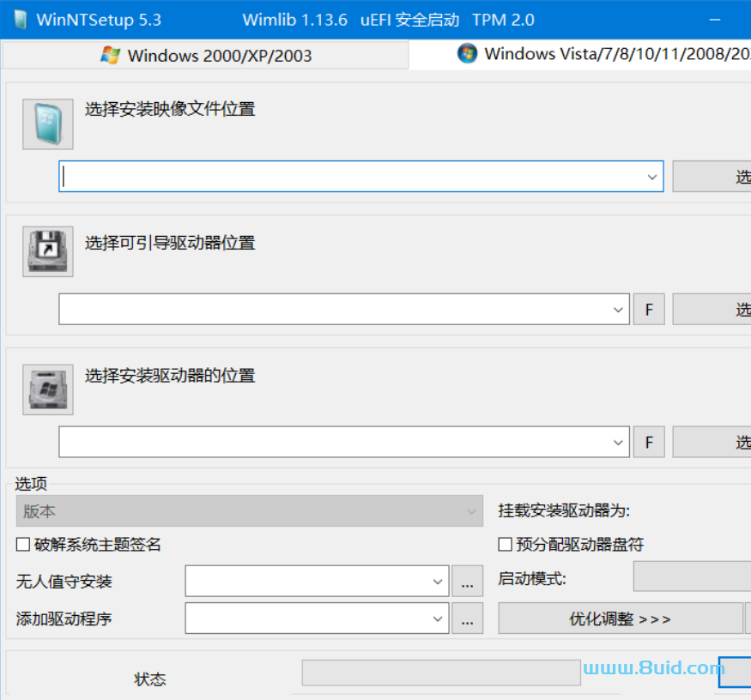Click the 启动模式: label
The width and height of the screenshot is (751, 700).
point(532,578)
